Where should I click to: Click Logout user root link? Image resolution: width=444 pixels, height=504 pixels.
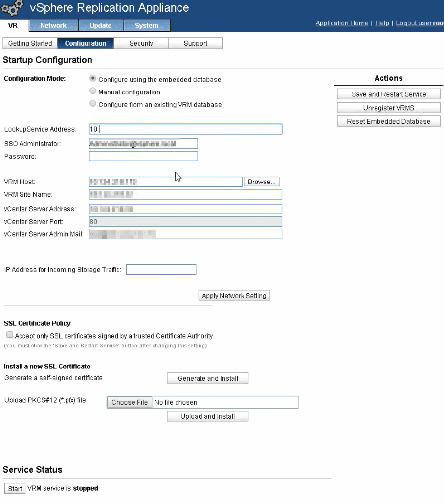420,23
